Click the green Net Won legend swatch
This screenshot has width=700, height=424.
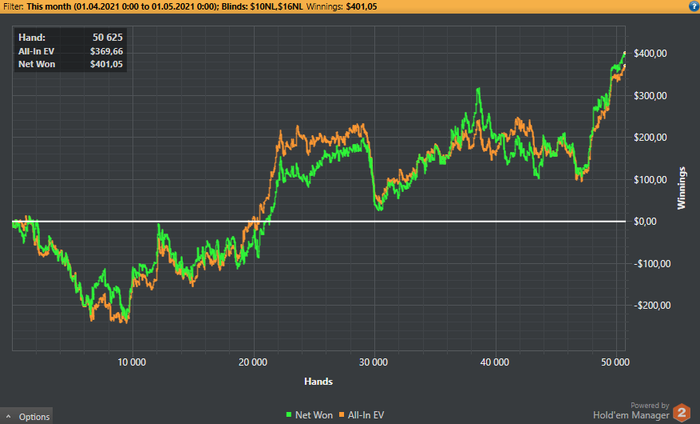pos(289,415)
